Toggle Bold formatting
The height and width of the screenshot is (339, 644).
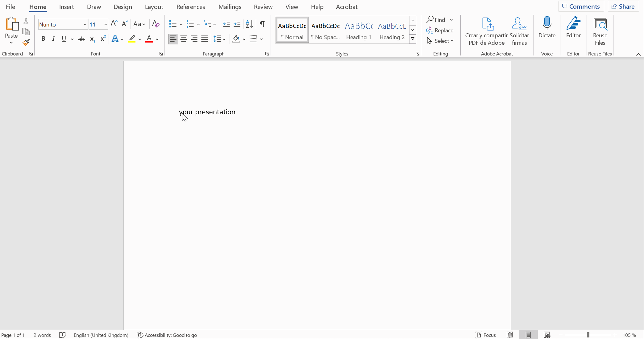coord(43,39)
